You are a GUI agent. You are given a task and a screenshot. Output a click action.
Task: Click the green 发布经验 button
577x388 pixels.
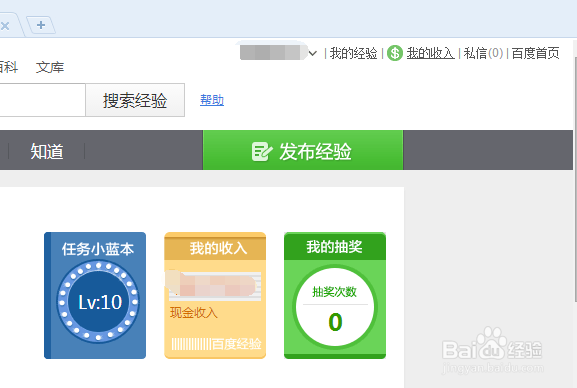pyautogui.click(x=303, y=150)
